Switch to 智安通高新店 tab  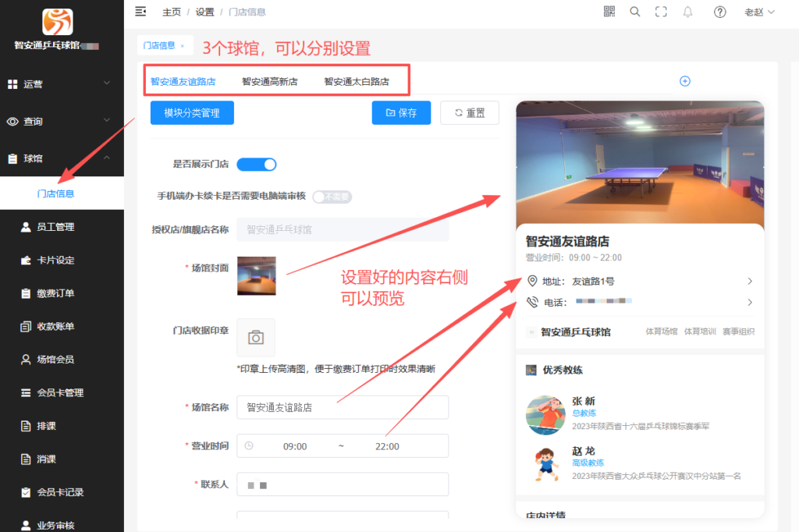[270, 81]
